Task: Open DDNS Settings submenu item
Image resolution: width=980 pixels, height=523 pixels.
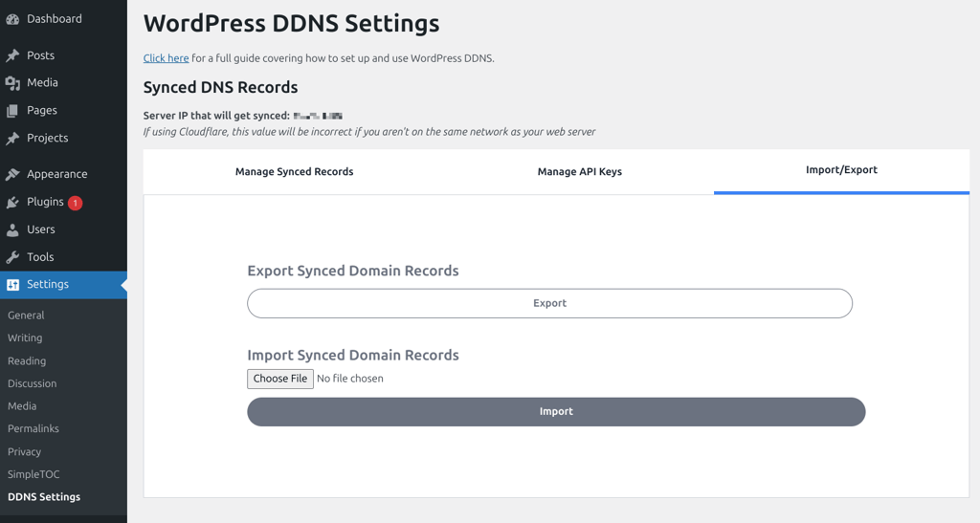Action: click(44, 497)
